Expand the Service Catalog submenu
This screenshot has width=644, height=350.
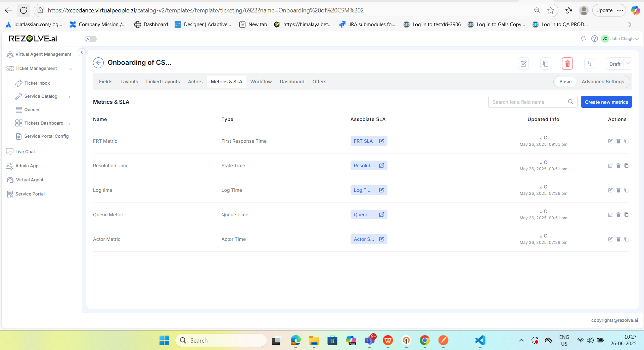(70, 97)
